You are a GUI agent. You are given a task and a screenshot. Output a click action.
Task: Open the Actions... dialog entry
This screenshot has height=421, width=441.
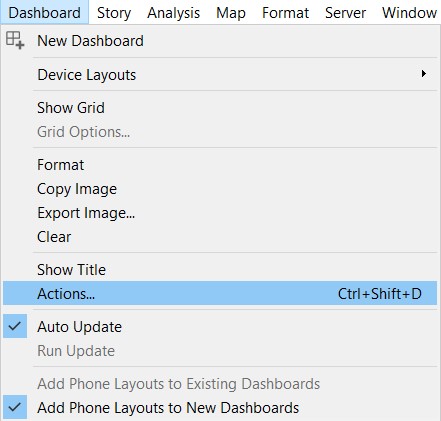[220, 293]
